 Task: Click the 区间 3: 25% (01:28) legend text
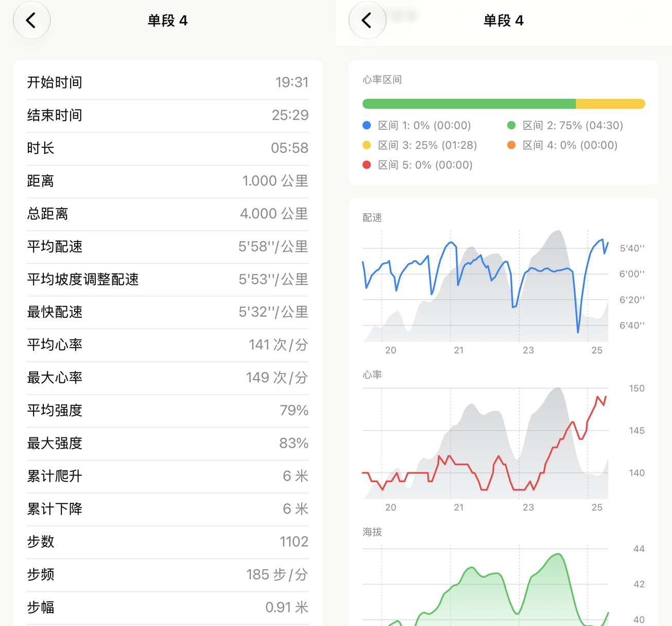(427, 145)
